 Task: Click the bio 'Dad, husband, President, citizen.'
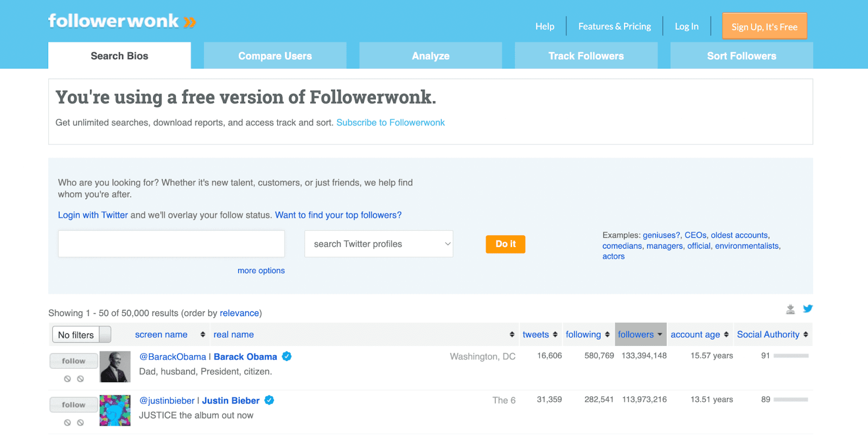pos(206,372)
